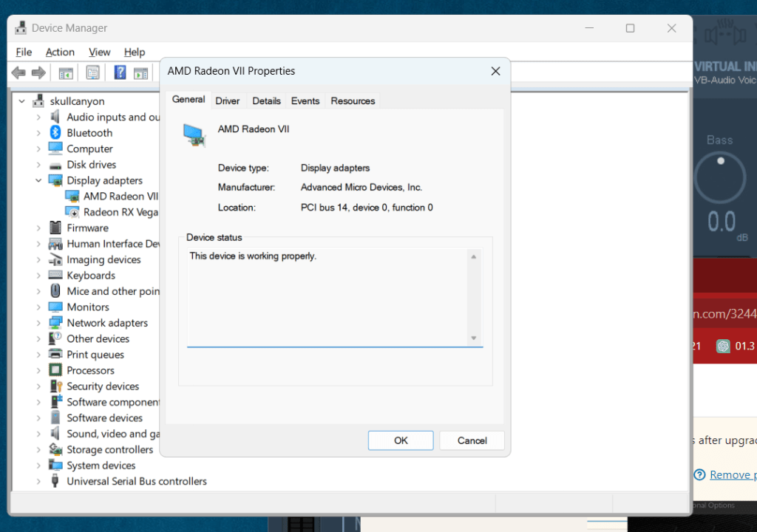Expand the Software components node

click(38, 402)
